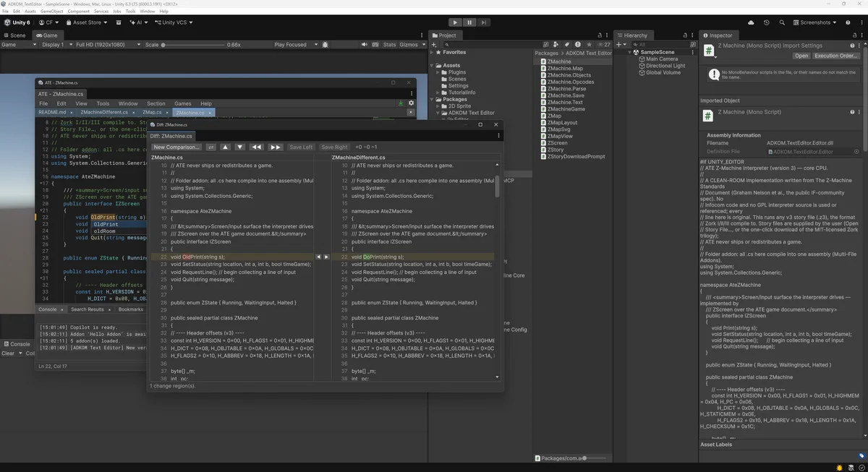
Task: Expand the Plugins folder in Assets
Action: click(x=439, y=72)
